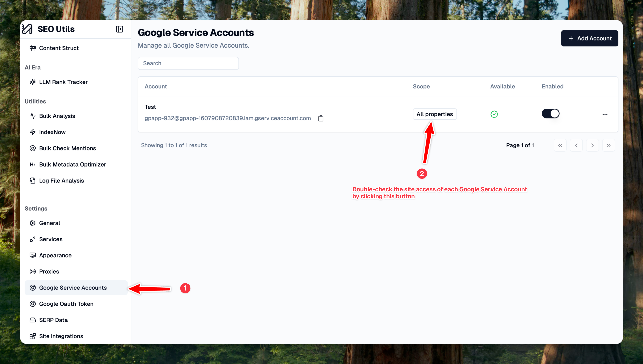Open the three-dot row actions menu
Viewport: 643px width, 364px height.
pos(605,114)
